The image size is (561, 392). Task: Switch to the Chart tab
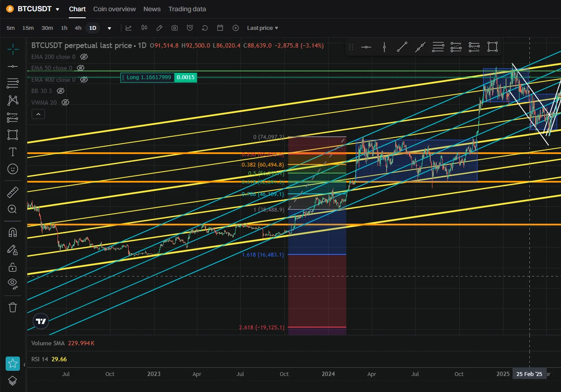click(77, 9)
